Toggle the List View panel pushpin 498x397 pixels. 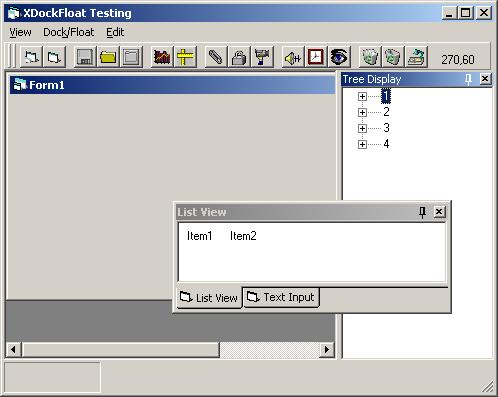point(422,212)
